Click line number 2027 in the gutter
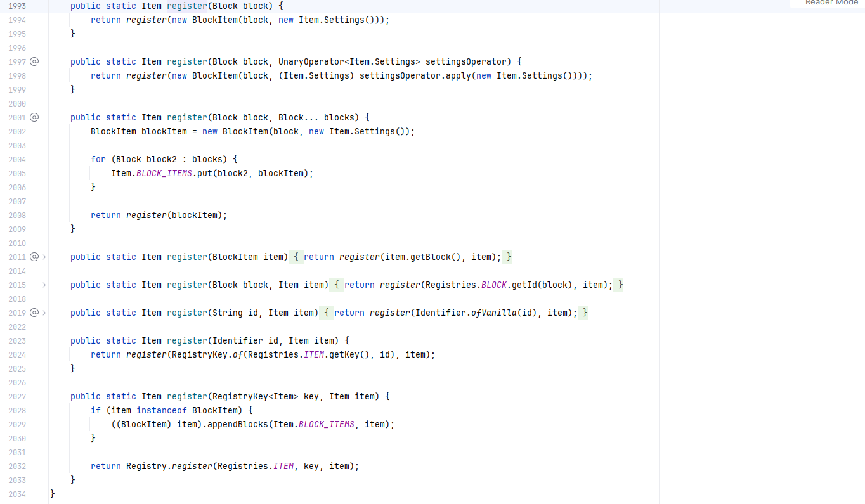This screenshot has height=504, width=865. click(x=17, y=396)
